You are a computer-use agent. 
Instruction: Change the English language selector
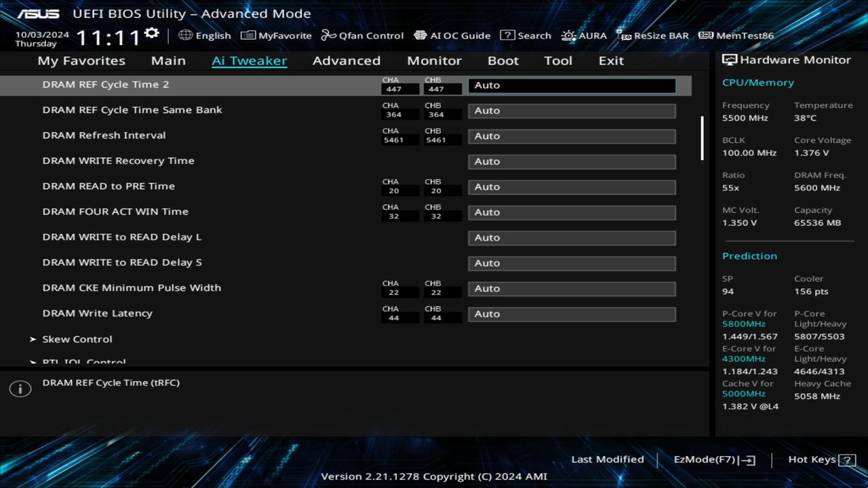(x=205, y=35)
